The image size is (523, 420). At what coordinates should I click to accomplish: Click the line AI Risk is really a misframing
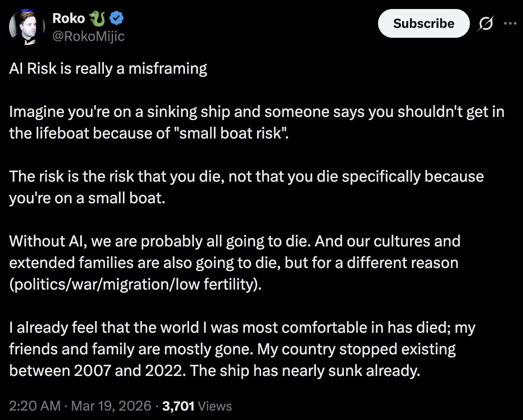click(108, 69)
